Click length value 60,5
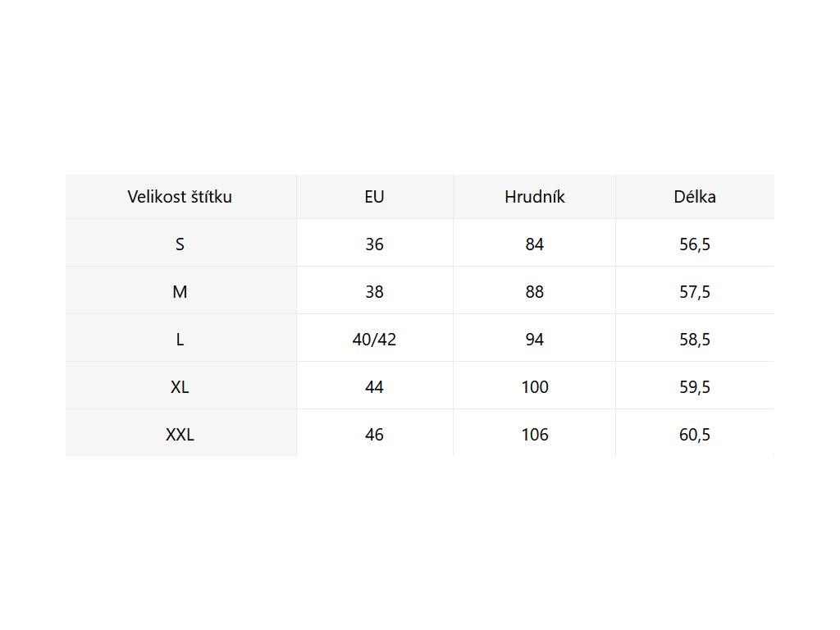840x630 pixels. pos(694,435)
